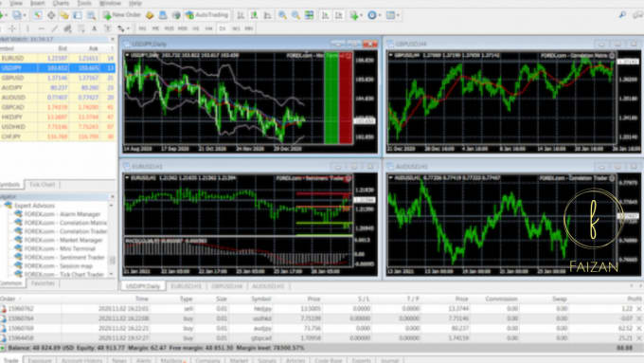The height and width of the screenshot is (363, 644).
Task: Click the zoom in magnifier icon
Action: (x=282, y=15)
